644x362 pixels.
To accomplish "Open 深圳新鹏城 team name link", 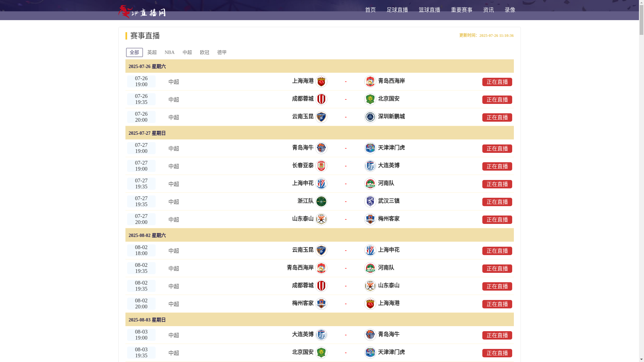I will 391,117.
